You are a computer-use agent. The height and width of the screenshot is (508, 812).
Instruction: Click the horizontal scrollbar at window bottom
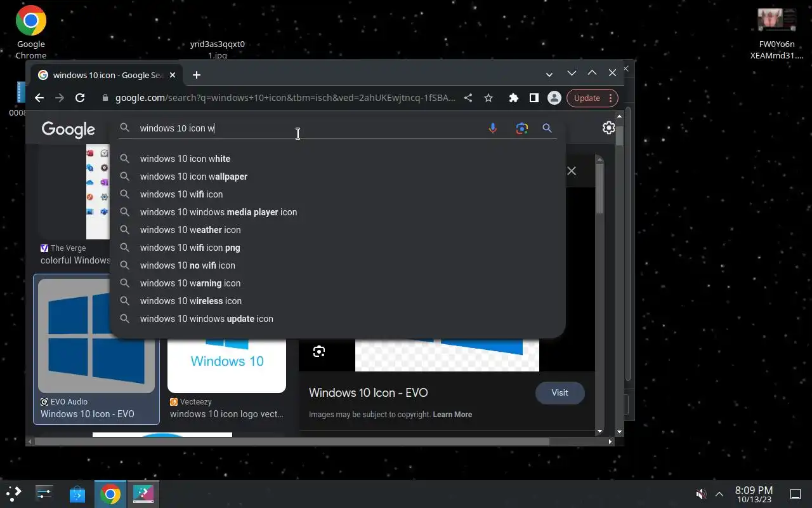tap(293, 441)
